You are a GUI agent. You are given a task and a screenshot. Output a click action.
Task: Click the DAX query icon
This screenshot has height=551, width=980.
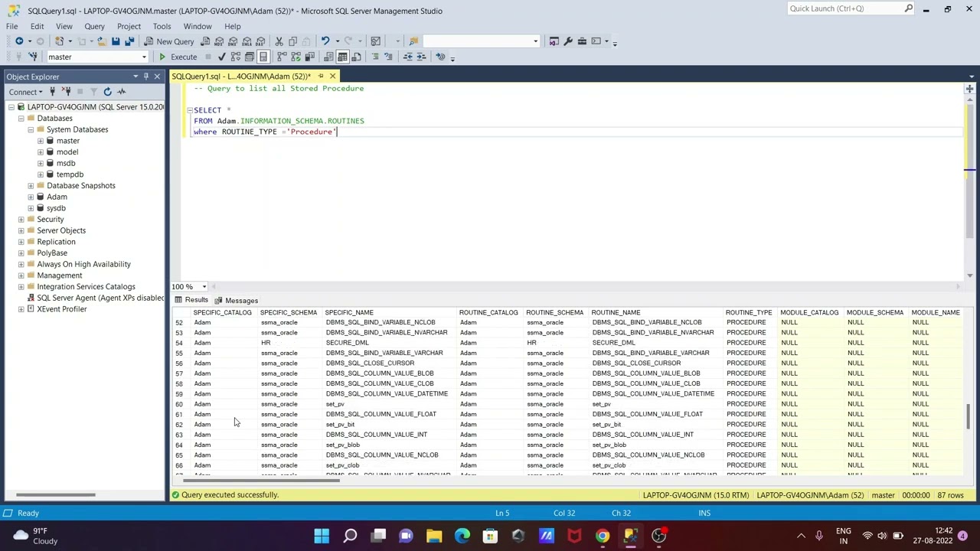260,41
